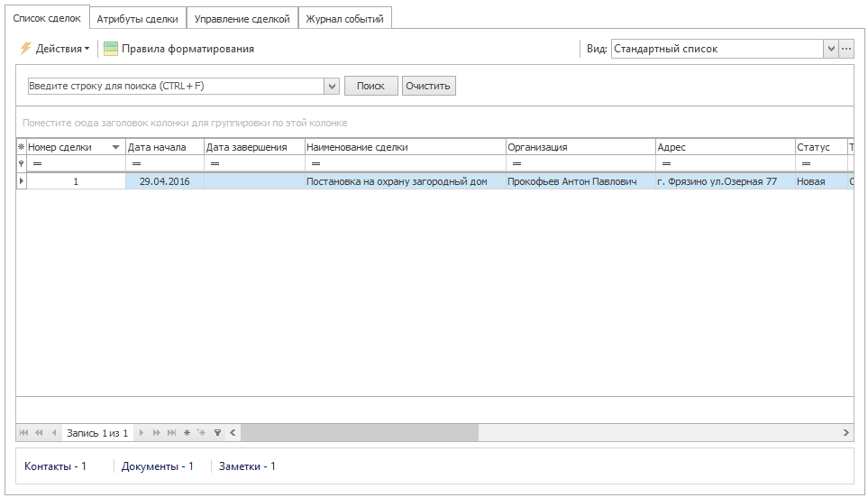Go to next record navigator icon
Image resolution: width=868 pixels, height=498 pixels.
(142, 433)
